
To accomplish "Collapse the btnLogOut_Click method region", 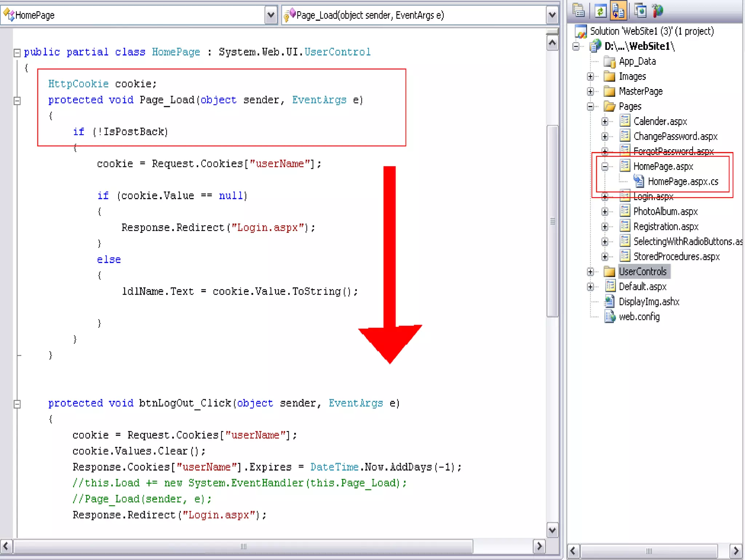I will (x=17, y=404).
